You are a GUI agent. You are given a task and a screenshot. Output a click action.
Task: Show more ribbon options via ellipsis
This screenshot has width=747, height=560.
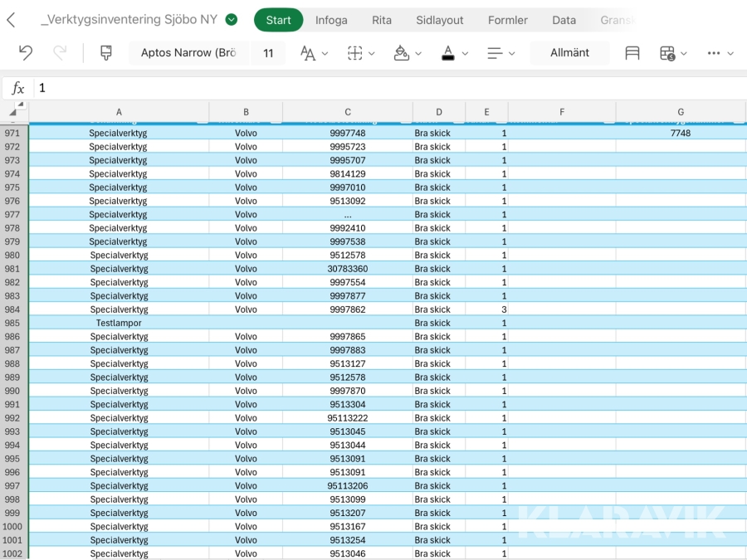720,53
